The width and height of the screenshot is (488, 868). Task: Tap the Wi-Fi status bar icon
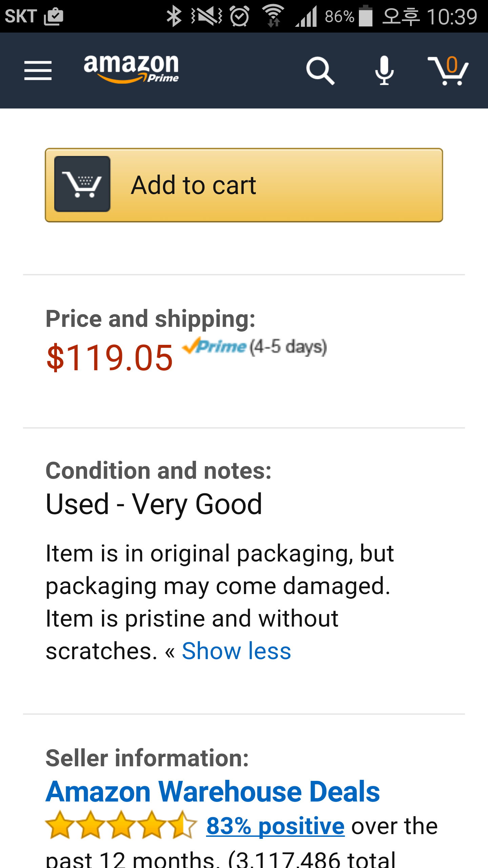(x=273, y=16)
